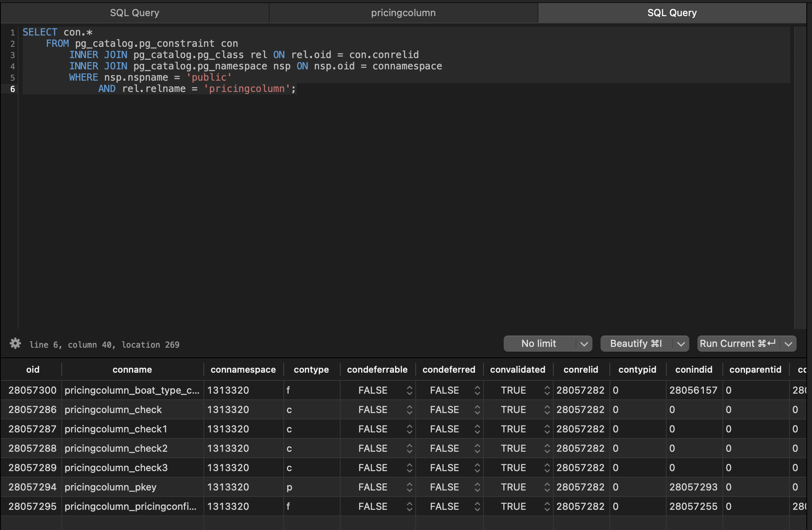This screenshot has width=812, height=530.
Task: Toggle convalidated stepper on pricingcolumn_check3 row
Action: (547, 467)
